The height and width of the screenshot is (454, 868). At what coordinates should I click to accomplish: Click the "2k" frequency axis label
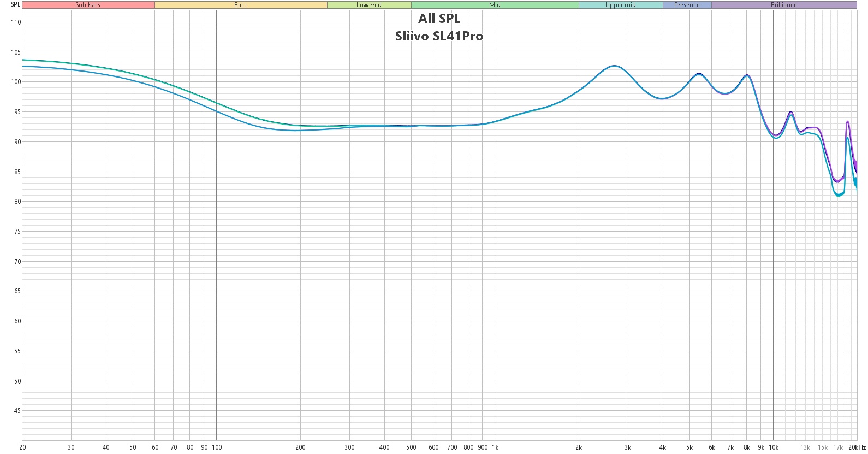[579, 447]
